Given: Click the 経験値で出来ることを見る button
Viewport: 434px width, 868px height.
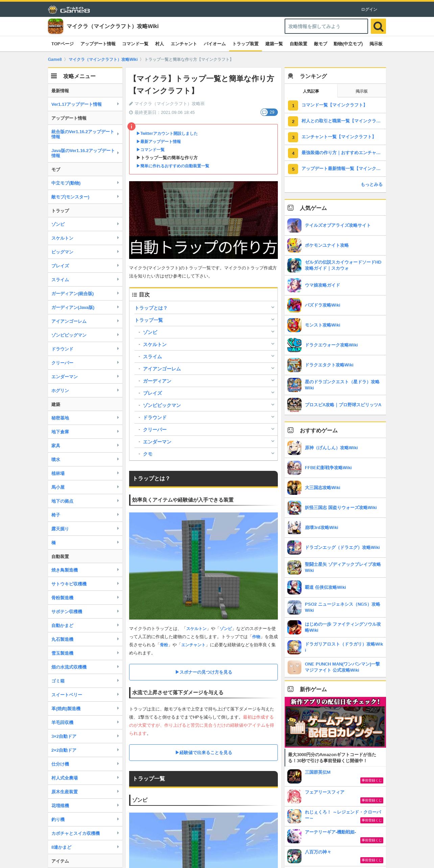Looking at the screenshot, I should coord(203,752).
